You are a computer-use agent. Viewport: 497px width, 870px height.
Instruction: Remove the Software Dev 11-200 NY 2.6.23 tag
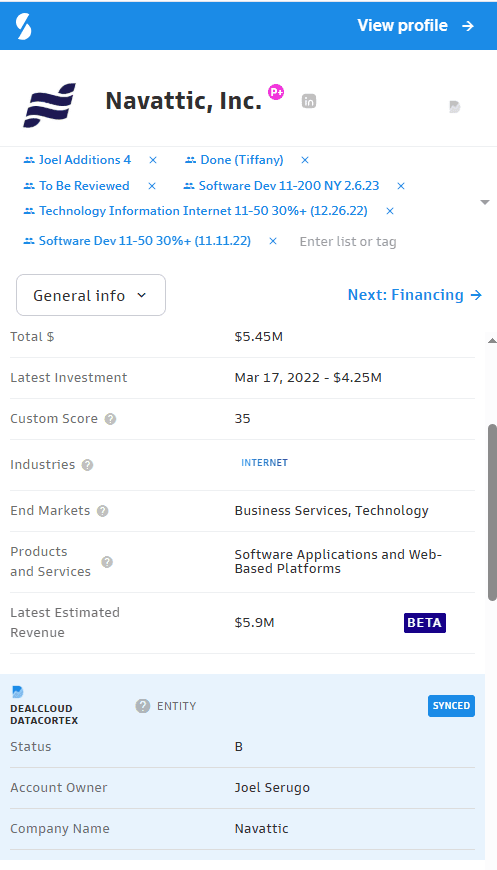coord(401,186)
